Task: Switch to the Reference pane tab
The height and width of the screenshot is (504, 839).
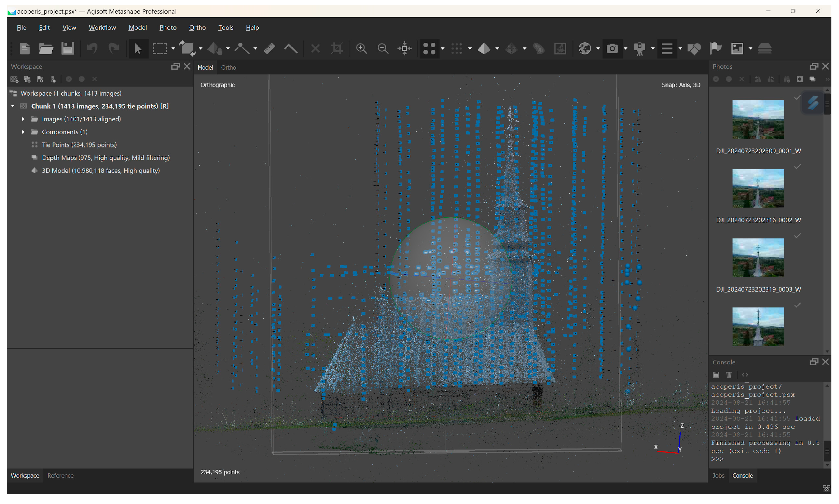Action: pyautogui.click(x=60, y=475)
